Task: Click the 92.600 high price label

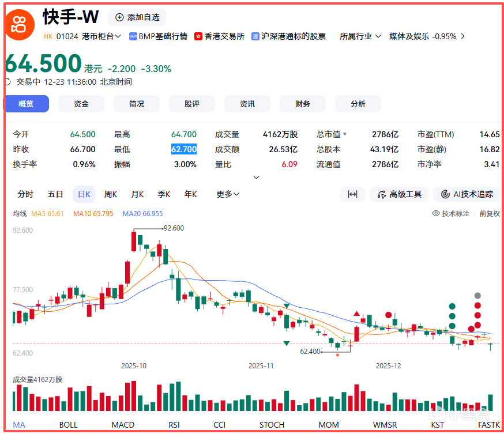Action: 174,228
